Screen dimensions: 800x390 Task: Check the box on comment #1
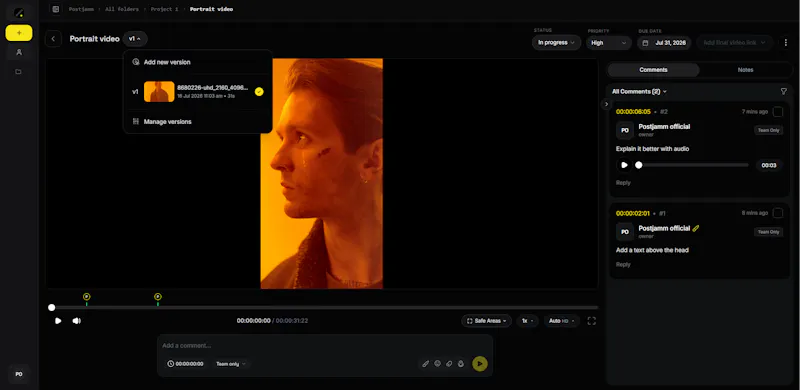(778, 213)
